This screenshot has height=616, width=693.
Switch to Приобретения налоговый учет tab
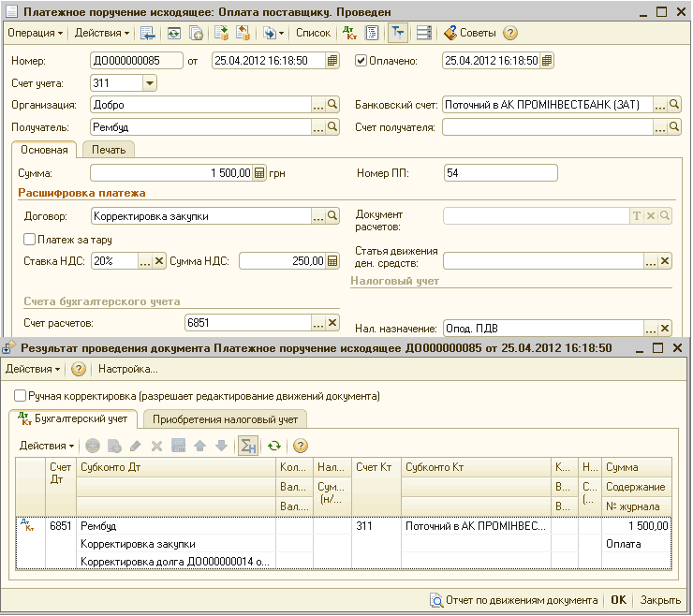pyautogui.click(x=225, y=419)
